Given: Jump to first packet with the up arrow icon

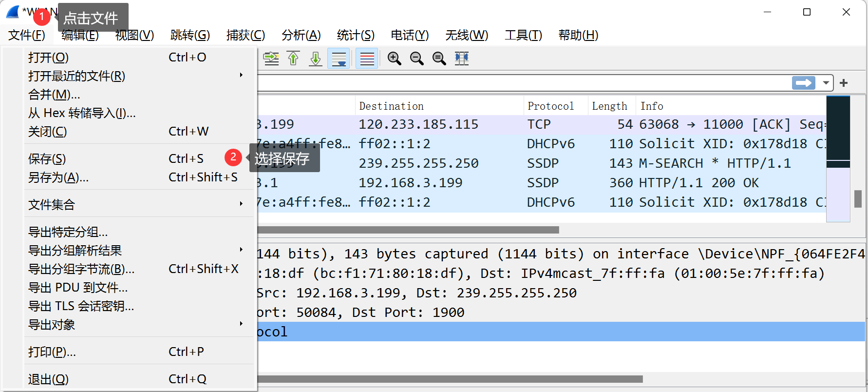Looking at the screenshot, I should point(293,59).
